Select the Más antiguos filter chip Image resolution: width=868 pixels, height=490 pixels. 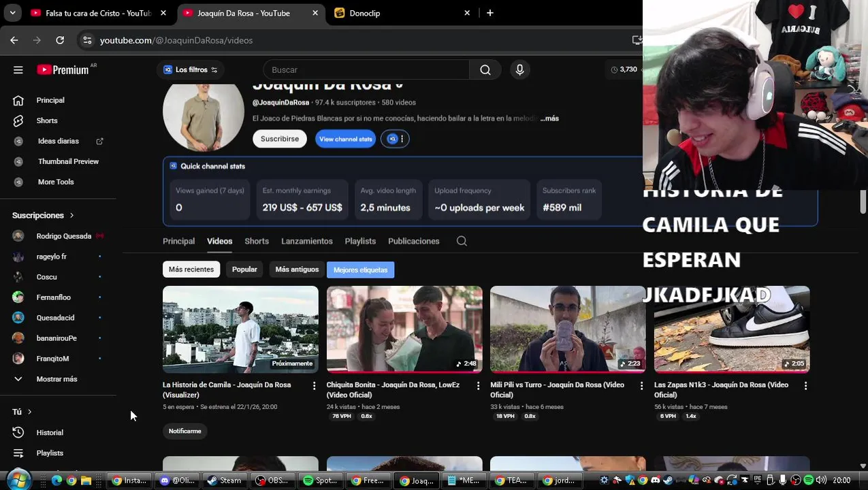click(x=297, y=269)
